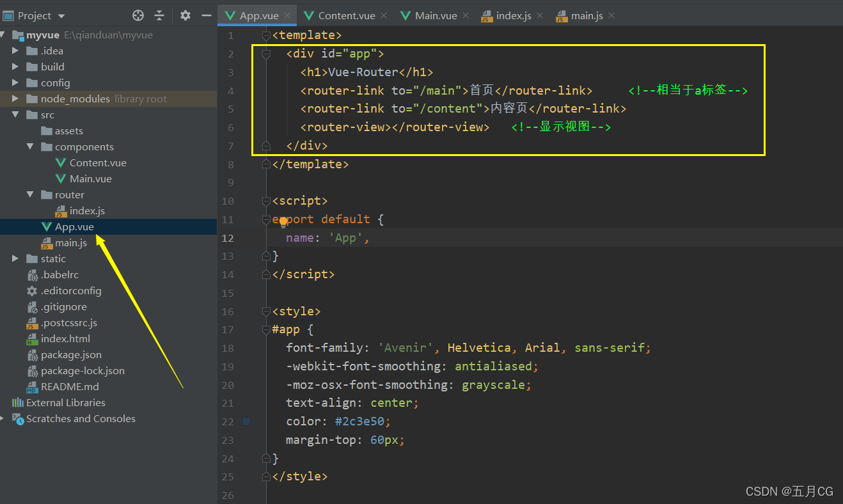Viewport: 843px width, 504px height.
Task: Fold the style block at line 16
Action: tap(267, 311)
